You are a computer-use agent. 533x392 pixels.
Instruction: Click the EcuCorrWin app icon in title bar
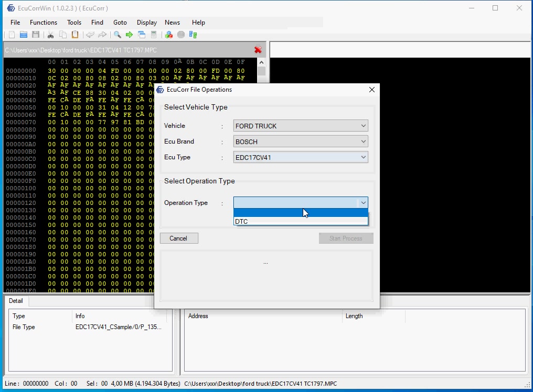point(11,8)
